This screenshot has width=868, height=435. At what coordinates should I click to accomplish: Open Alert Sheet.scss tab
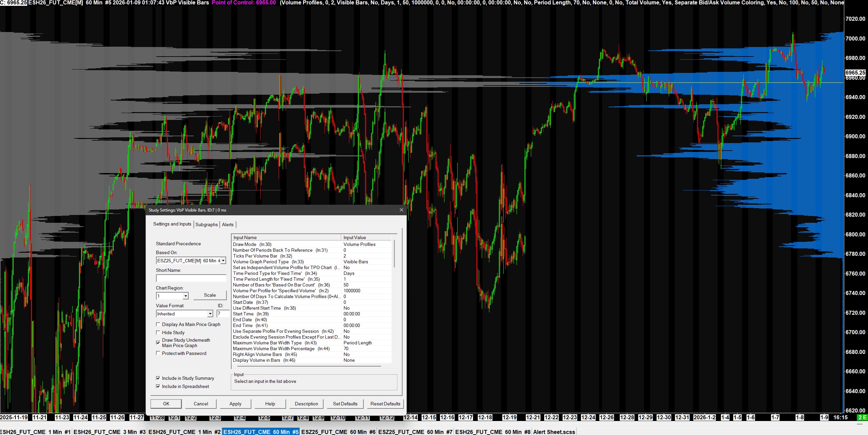coord(554,432)
